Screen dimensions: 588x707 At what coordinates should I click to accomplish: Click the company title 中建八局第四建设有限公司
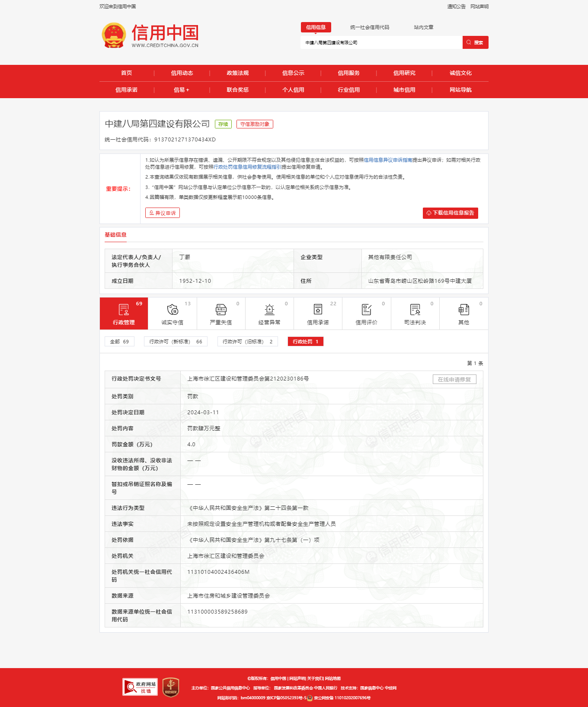pyautogui.click(x=157, y=124)
